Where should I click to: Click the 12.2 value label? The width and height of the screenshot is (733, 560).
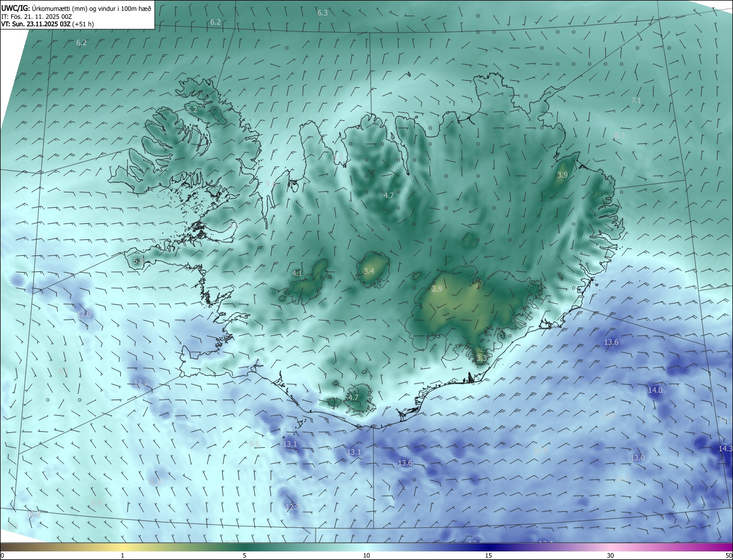141,382
